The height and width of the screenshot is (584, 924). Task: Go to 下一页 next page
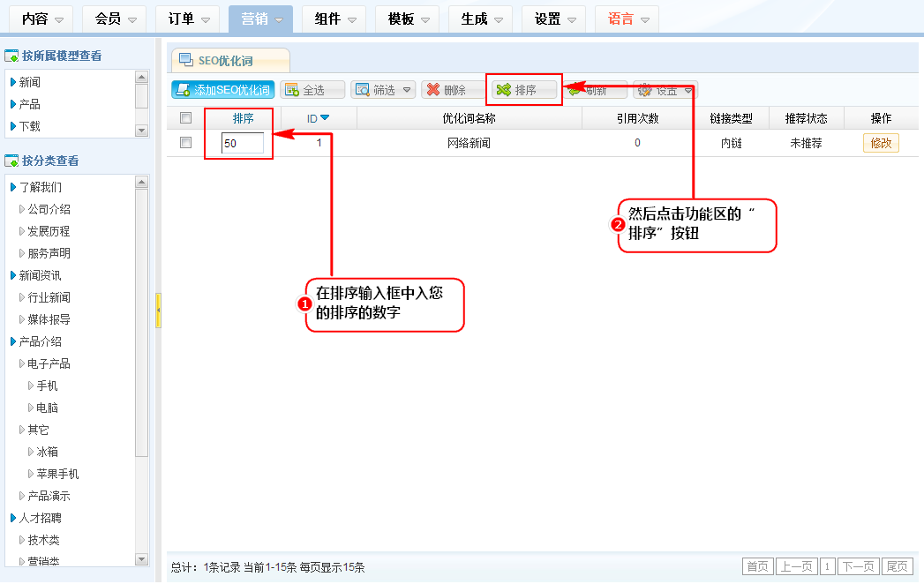[x=858, y=566]
